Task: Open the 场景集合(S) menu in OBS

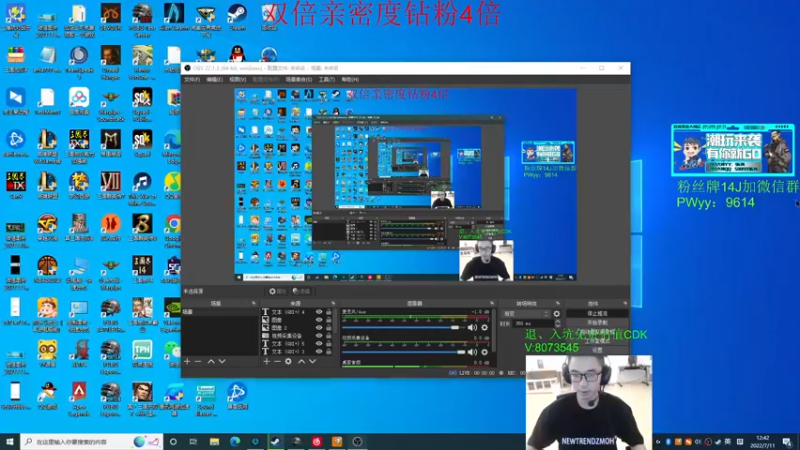Action: point(298,80)
